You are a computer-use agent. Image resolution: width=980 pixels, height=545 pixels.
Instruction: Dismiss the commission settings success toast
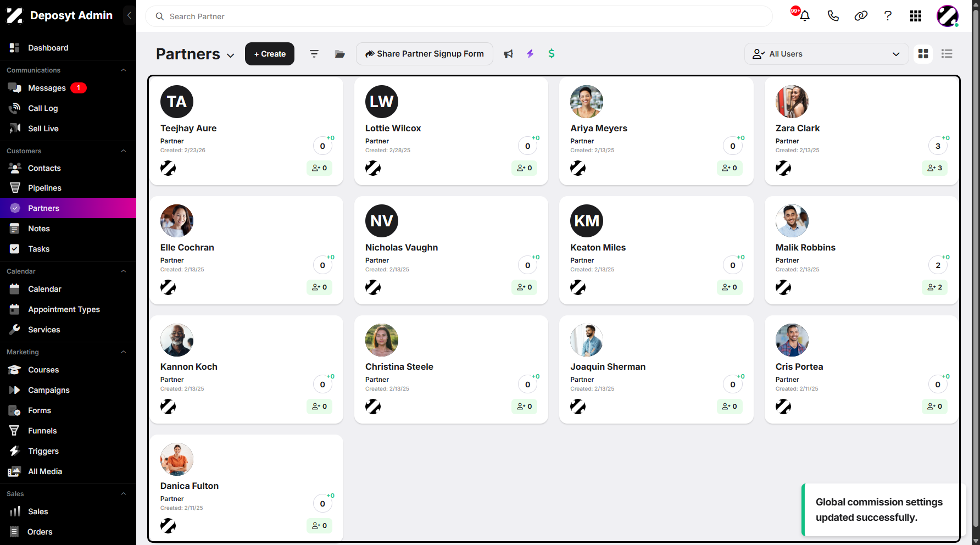[x=884, y=510]
